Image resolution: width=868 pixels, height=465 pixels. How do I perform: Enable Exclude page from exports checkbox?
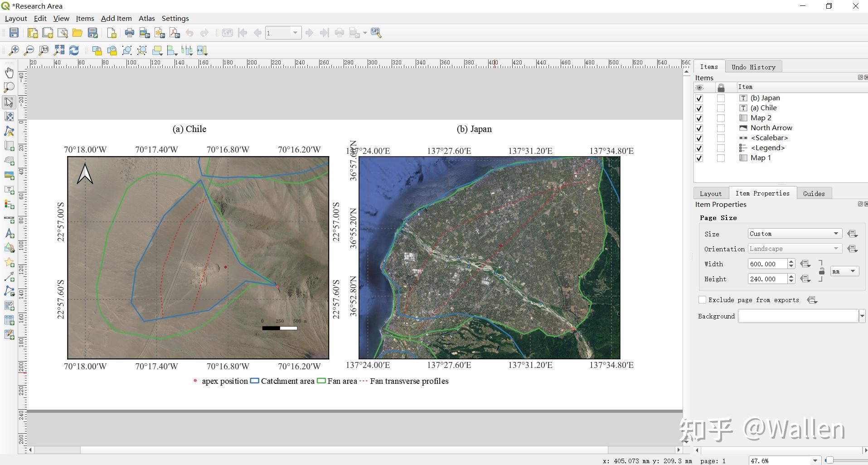pos(702,300)
